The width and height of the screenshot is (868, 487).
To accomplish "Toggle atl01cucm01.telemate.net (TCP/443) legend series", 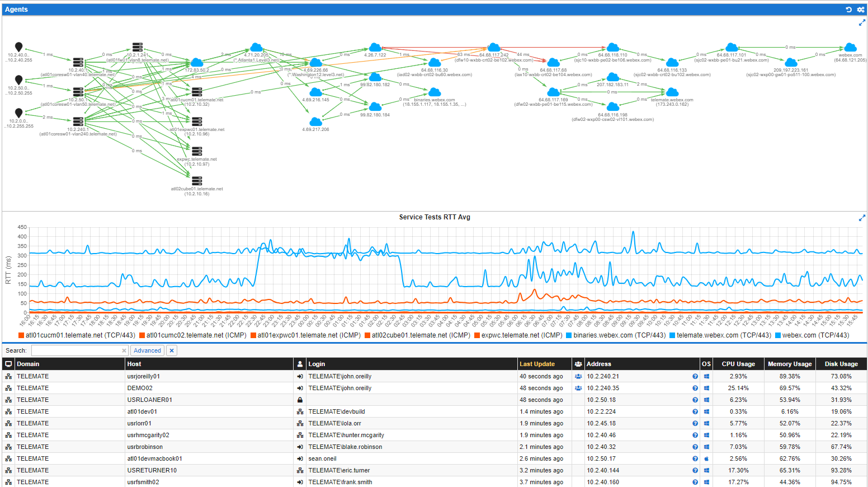I will 77,335.
